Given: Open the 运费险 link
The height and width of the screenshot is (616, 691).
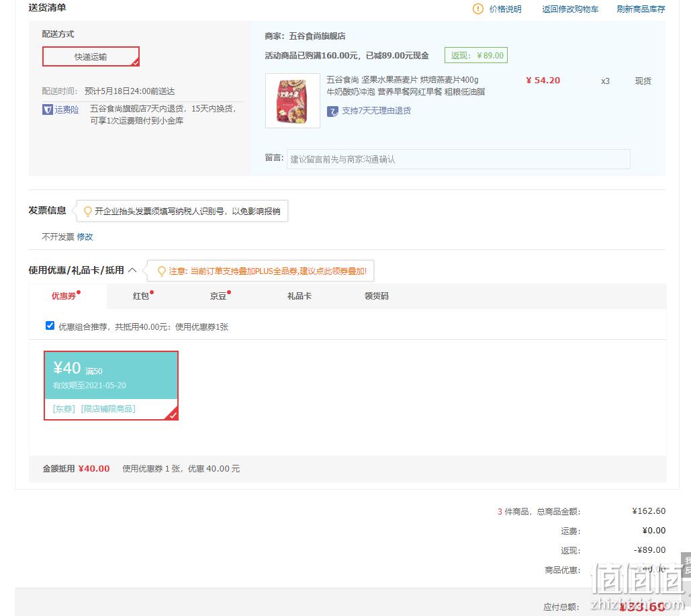Looking at the screenshot, I should click(66, 109).
